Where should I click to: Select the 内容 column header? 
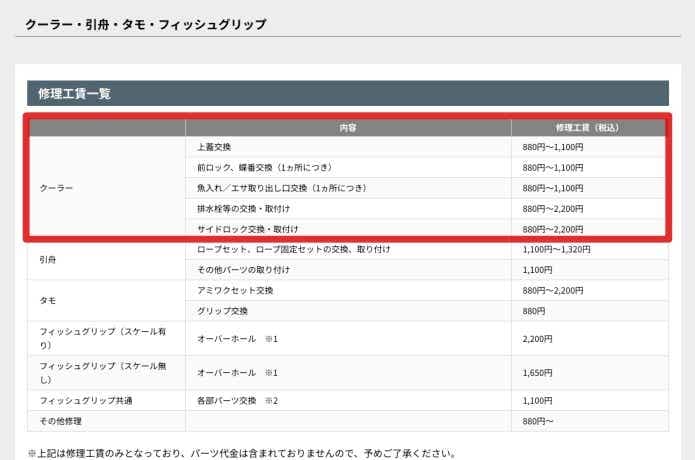coord(347,128)
